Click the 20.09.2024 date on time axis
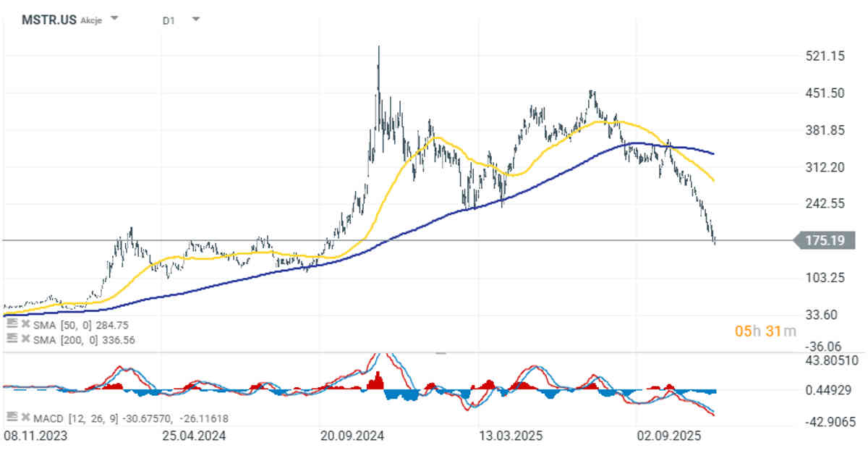The height and width of the screenshot is (453, 868). pyautogui.click(x=351, y=436)
